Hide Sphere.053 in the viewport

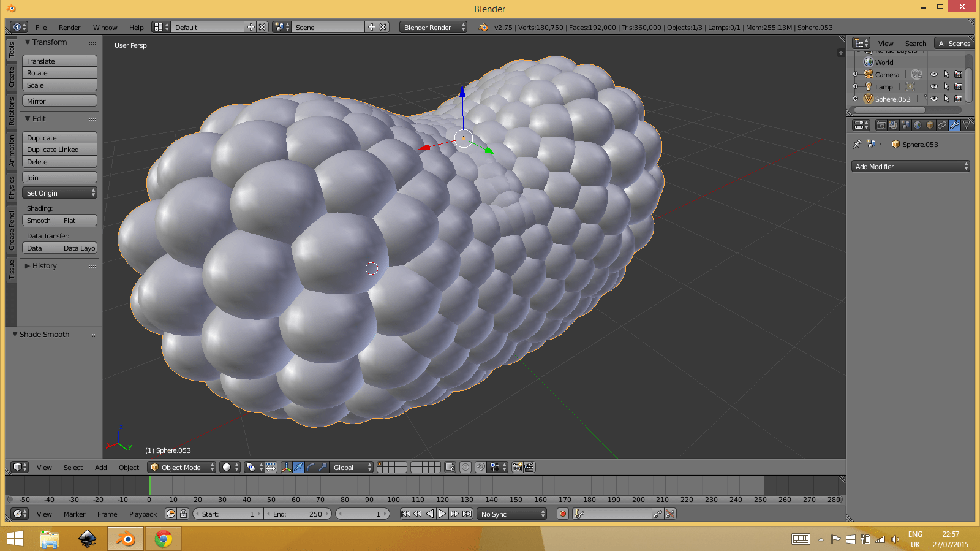(x=934, y=99)
